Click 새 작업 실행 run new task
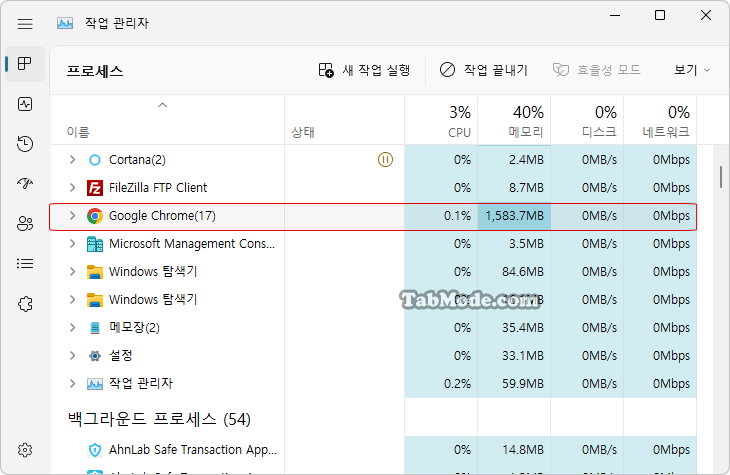This screenshot has height=475, width=730. point(364,70)
